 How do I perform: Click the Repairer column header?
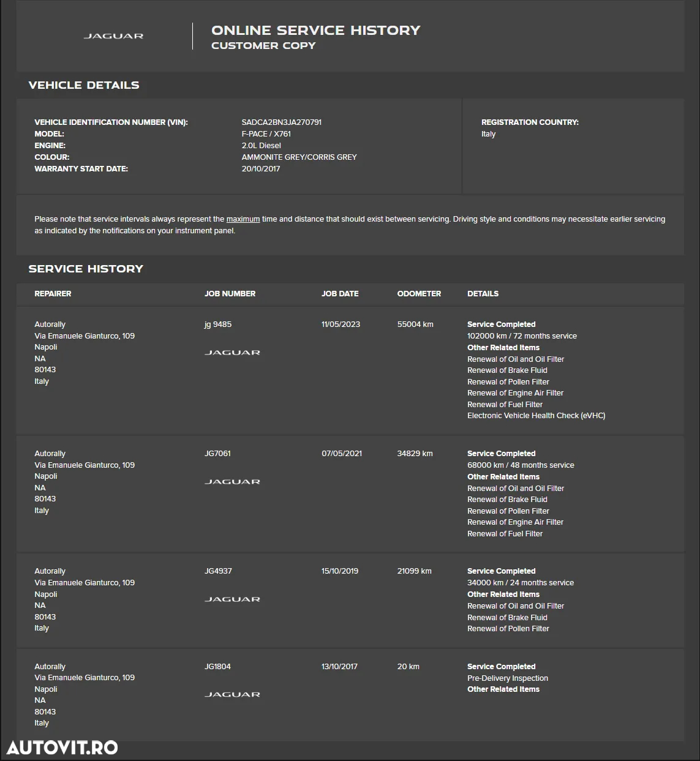click(53, 294)
